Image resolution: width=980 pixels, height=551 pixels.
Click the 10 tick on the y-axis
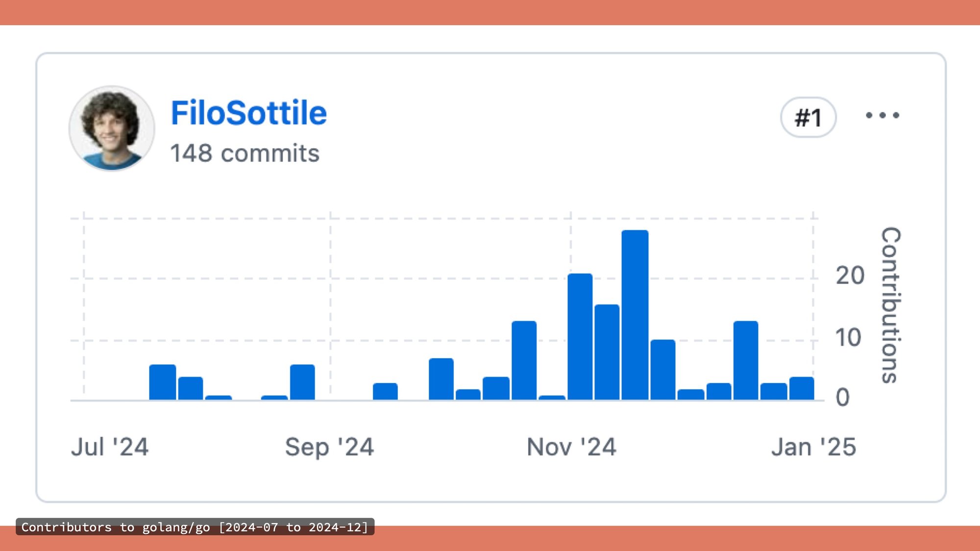pyautogui.click(x=848, y=338)
